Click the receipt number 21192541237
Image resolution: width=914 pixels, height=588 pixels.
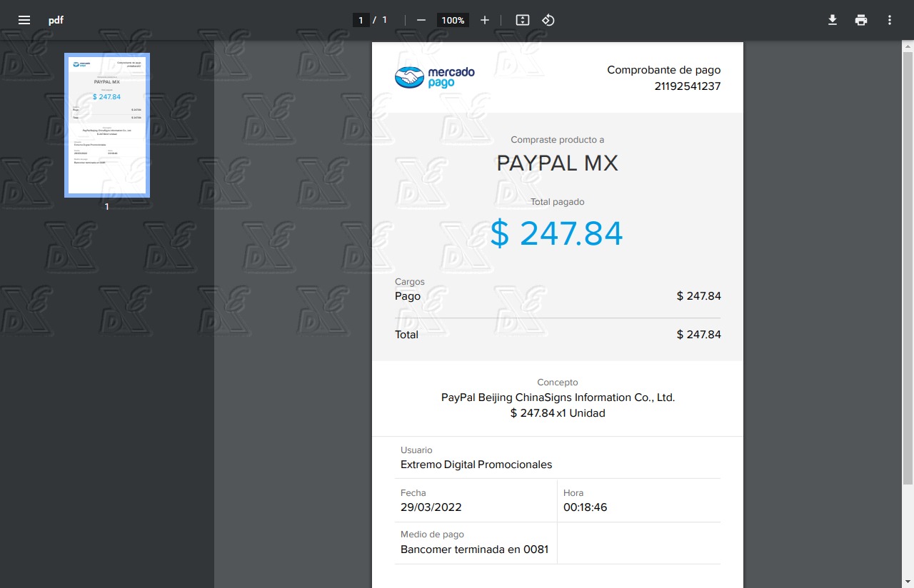point(688,86)
